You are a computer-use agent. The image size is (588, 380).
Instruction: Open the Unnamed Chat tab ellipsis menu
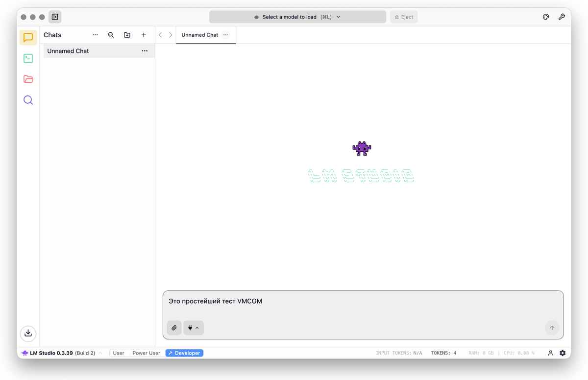tap(225, 35)
